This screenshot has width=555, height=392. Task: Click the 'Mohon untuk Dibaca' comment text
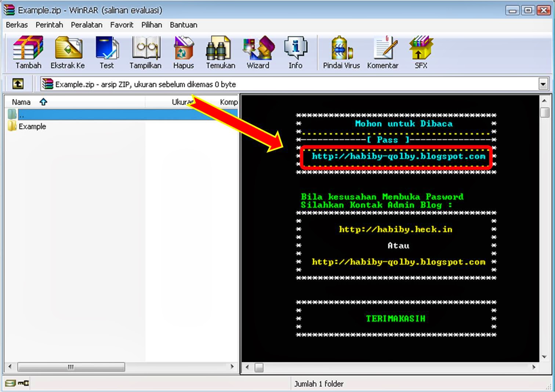404,124
